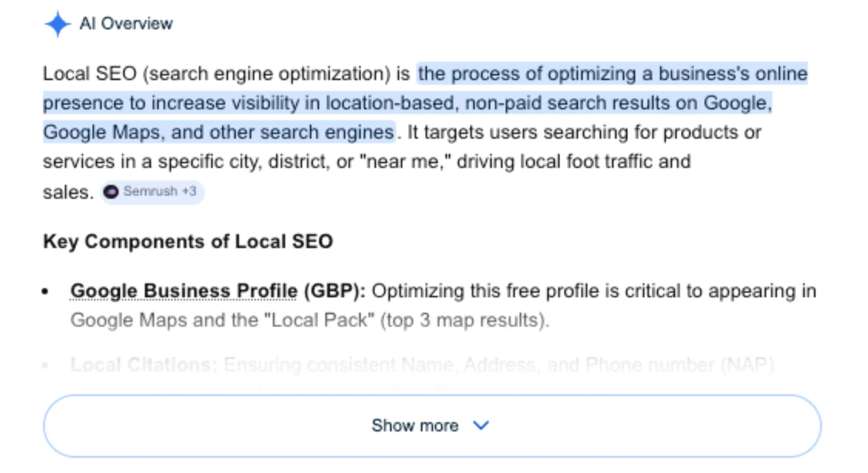Click the bullet point before Google Business Profile

45,292
